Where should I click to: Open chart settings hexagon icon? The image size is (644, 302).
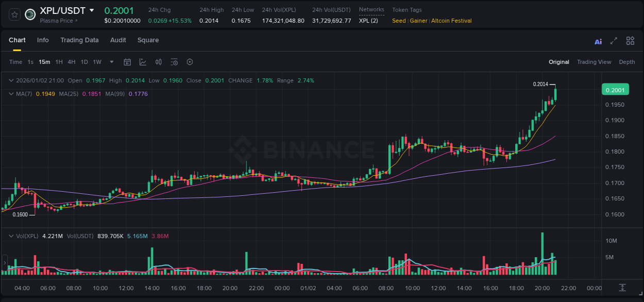pos(190,61)
